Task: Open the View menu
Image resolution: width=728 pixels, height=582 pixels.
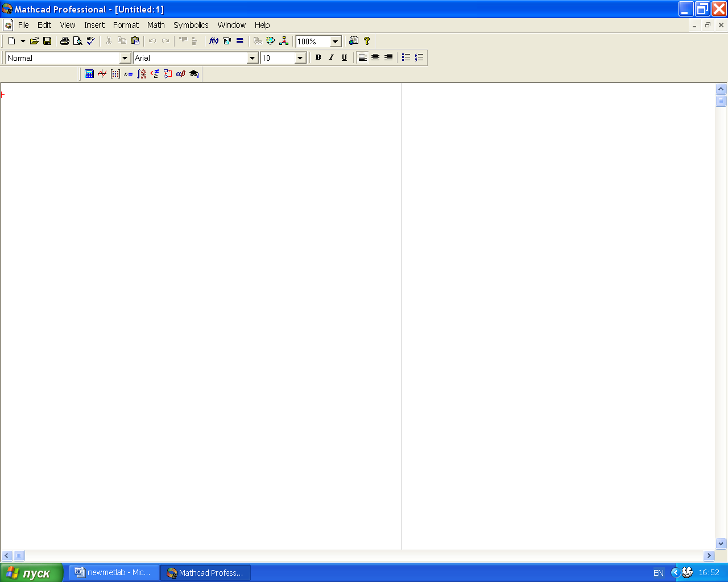Action: [x=68, y=25]
